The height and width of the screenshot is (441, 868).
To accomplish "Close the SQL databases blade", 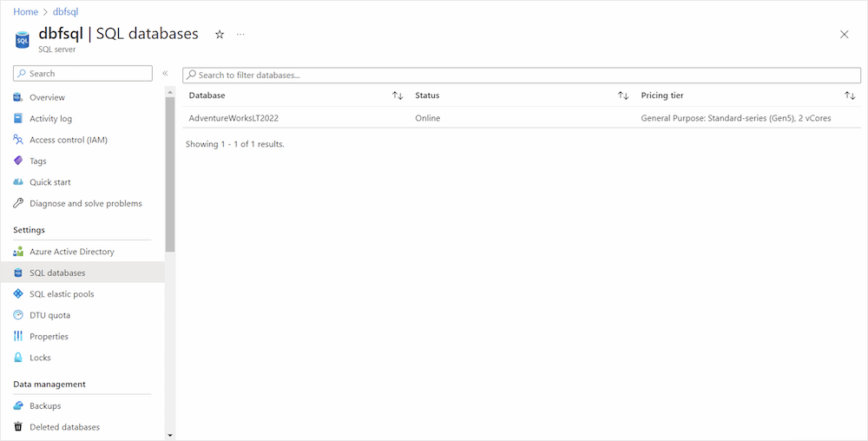I will (845, 35).
